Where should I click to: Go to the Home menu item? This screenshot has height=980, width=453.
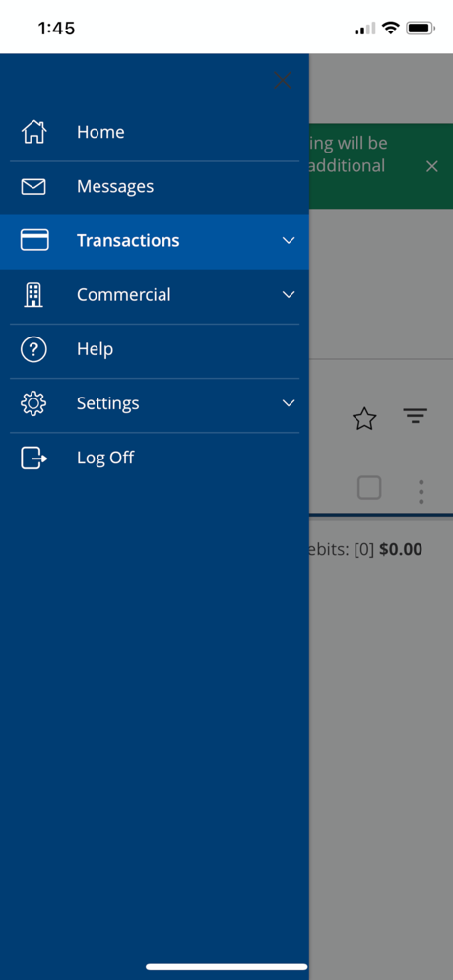(x=155, y=132)
